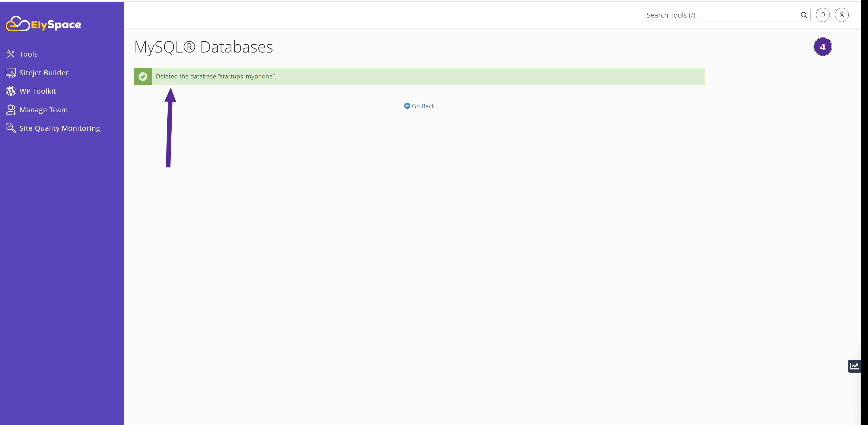
Task: Click the Manage Team icon
Action: coord(11,110)
